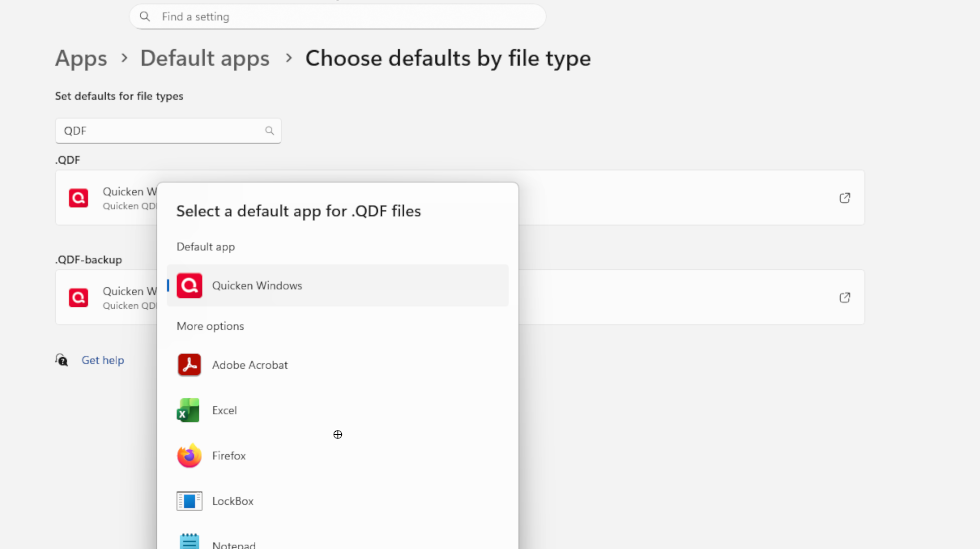Click the .QDF-backup default app row
980x549 pixels.
pos(460,298)
